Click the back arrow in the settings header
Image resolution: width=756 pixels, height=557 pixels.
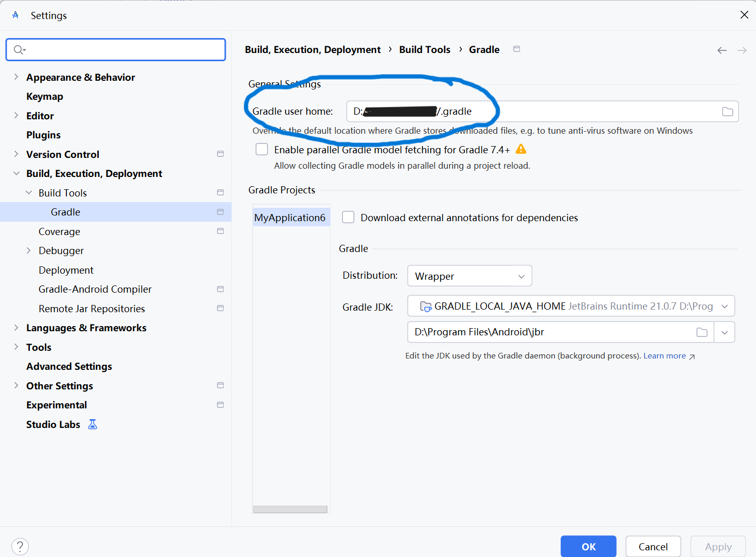pyautogui.click(x=722, y=50)
